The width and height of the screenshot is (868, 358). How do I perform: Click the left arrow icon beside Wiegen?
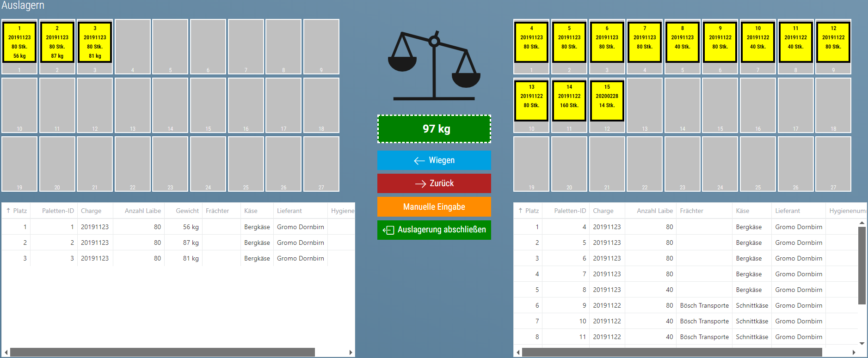coord(419,161)
